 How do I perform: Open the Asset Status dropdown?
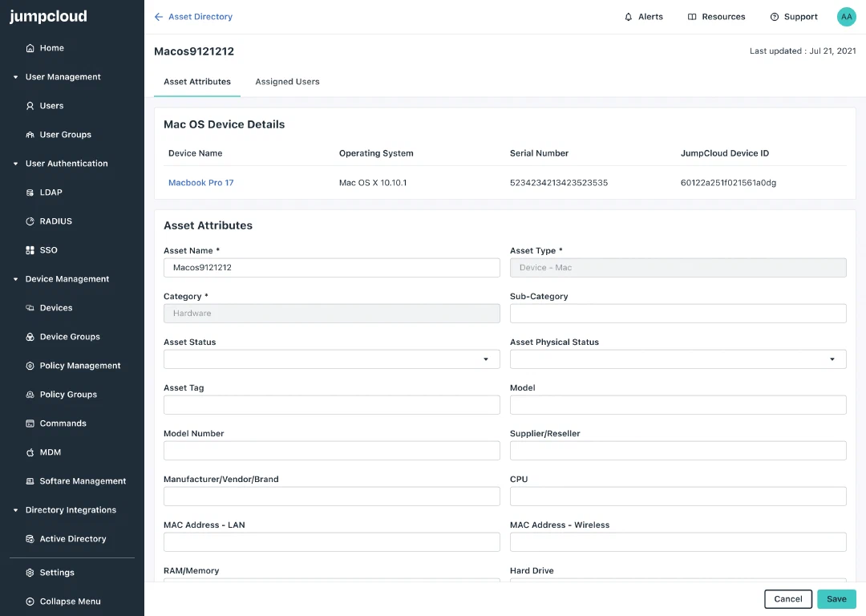pyautogui.click(x=331, y=359)
